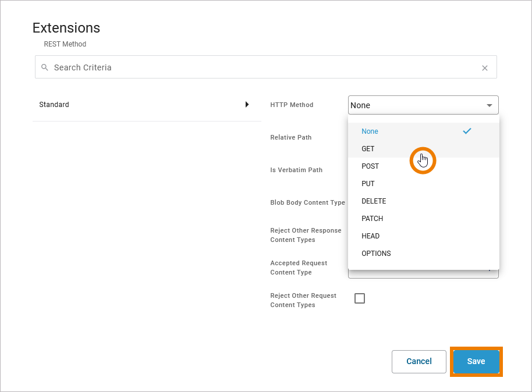
Task: Expand the Standard section arrow
Action: 247,105
